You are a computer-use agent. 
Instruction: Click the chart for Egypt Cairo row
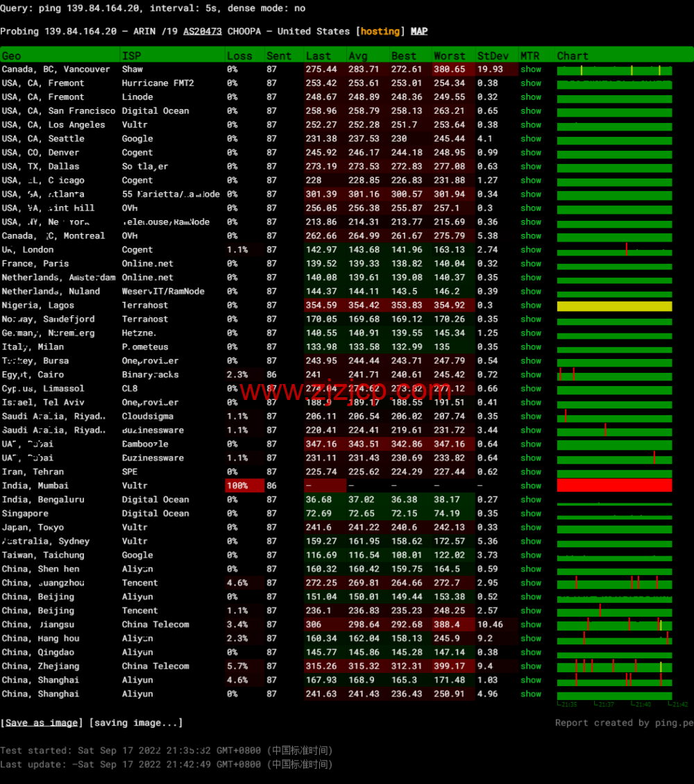[614, 374]
